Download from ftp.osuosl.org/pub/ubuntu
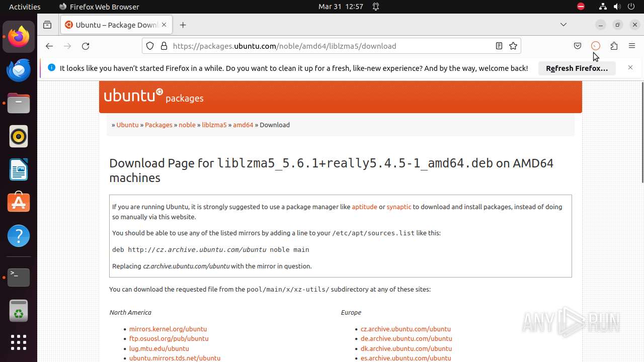Screen dimensions: 644x362 coord(169,338)
